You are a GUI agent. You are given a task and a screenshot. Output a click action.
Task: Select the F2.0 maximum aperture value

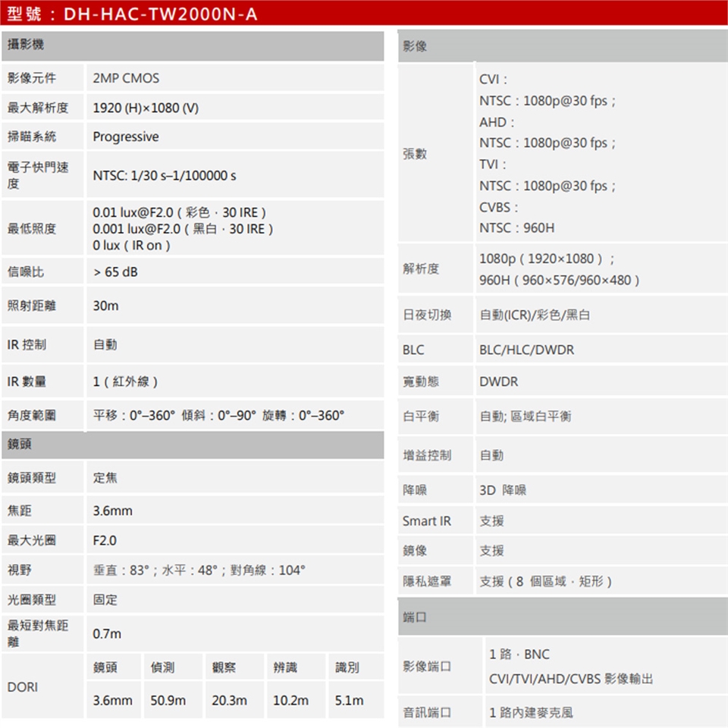105,541
